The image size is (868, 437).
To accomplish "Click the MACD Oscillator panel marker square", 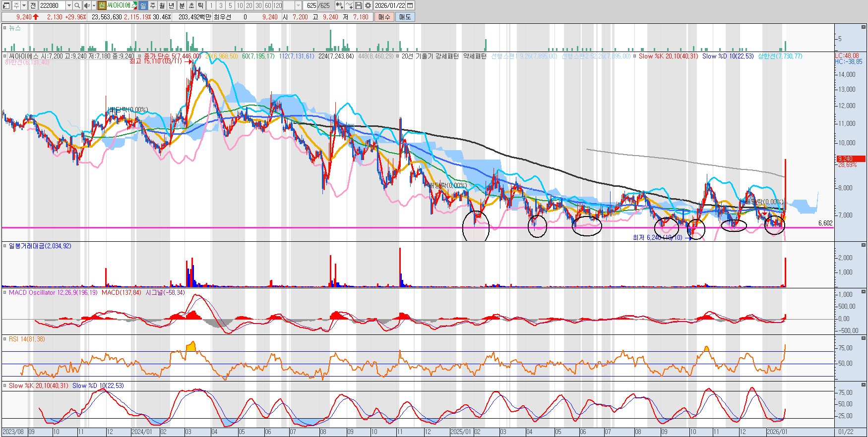I will point(5,292).
